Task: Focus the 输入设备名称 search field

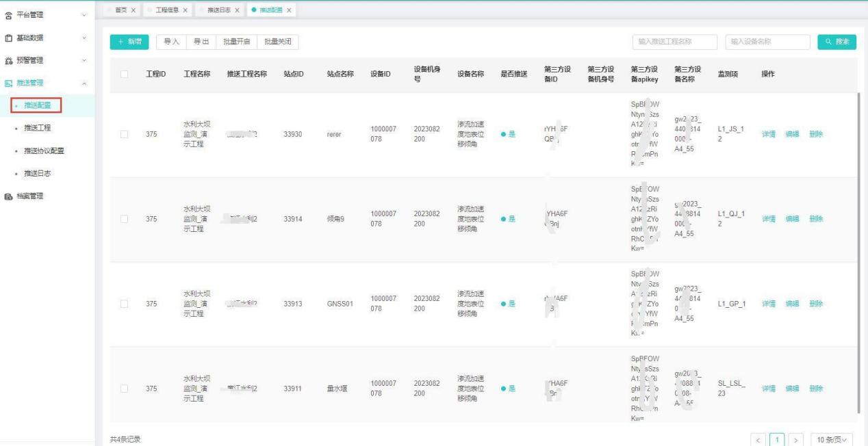Action: click(x=767, y=42)
